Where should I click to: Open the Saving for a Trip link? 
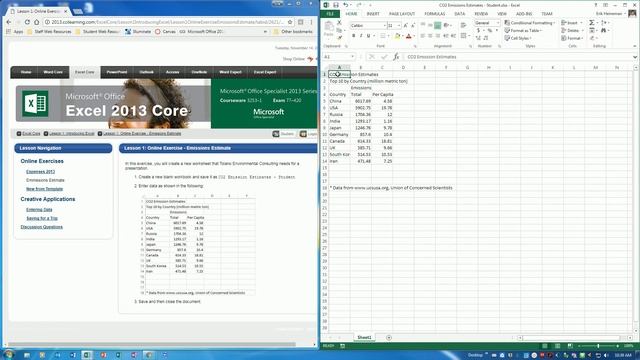(42, 218)
